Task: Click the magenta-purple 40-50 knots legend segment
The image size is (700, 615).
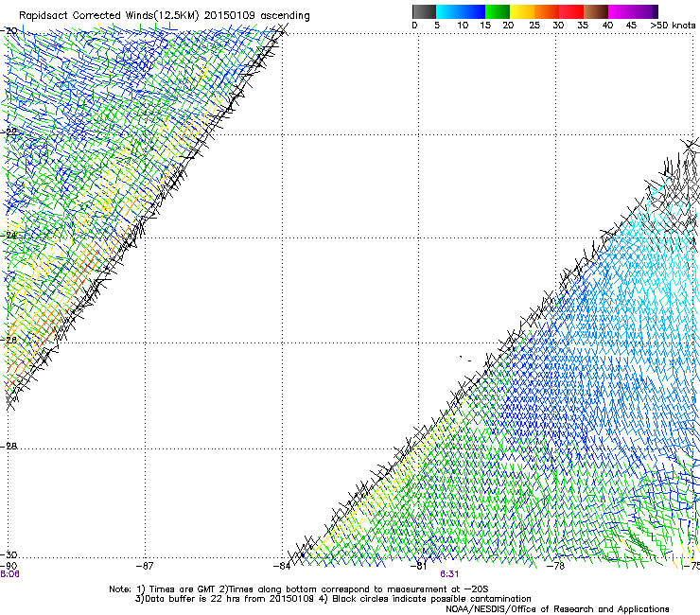Action: click(x=633, y=11)
